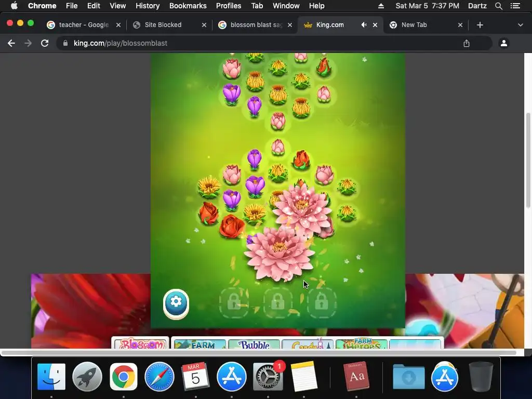
Task: Close the New Tab tab
Action: tap(460, 25)
